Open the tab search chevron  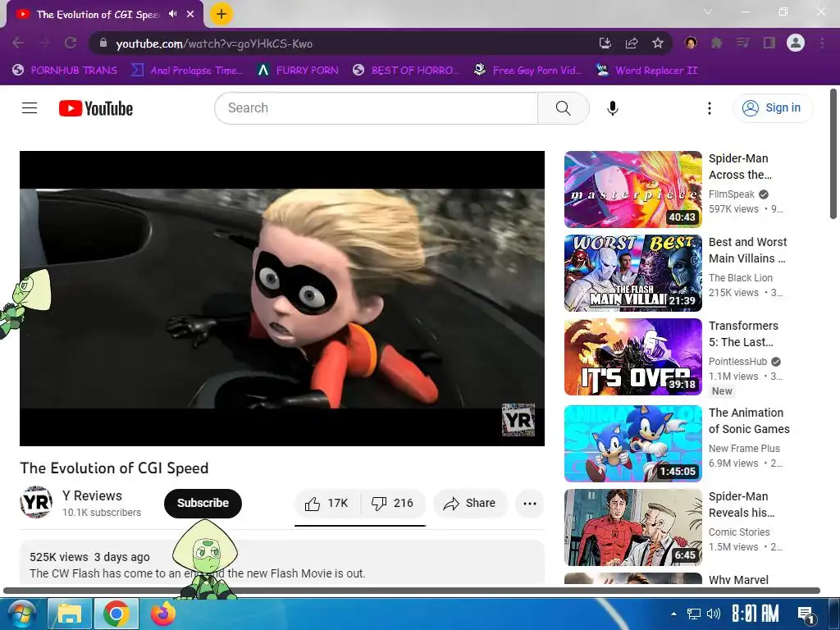[x=708, y=11]
